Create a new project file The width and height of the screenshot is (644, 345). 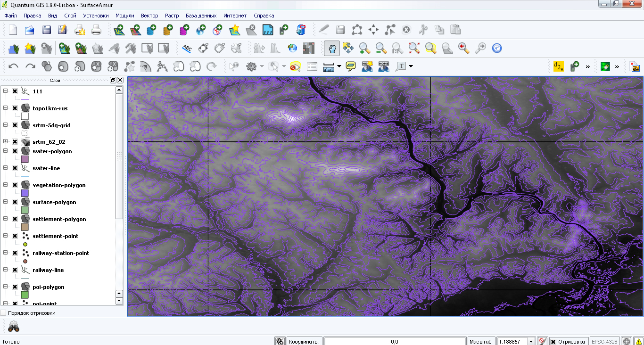point(13,30)
